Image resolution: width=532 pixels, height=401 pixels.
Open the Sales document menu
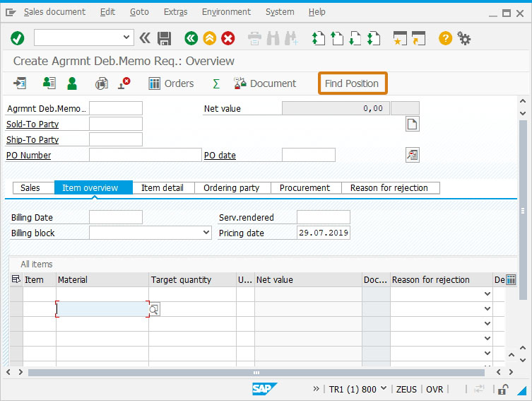(x=54, y=12)
